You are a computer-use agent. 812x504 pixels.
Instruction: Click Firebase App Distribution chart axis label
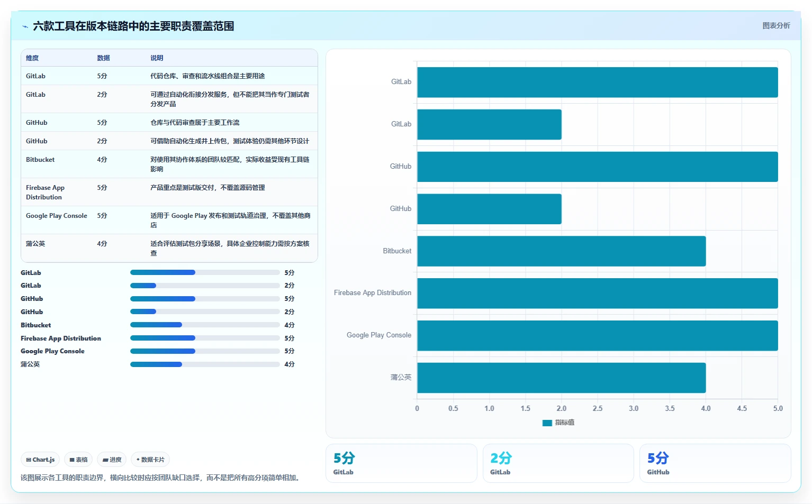click(x=373, y=293)
